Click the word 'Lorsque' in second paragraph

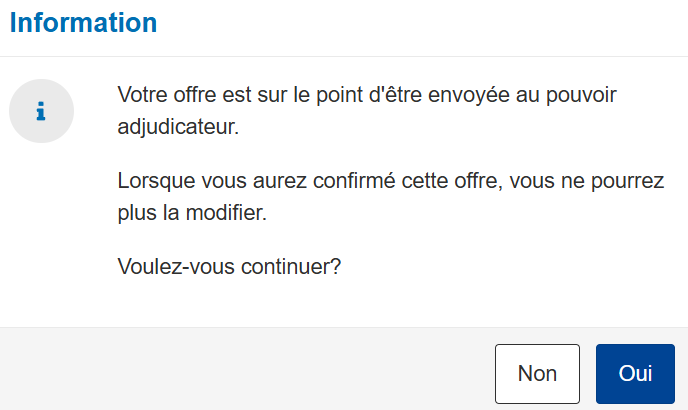click(x=156, y=181)
